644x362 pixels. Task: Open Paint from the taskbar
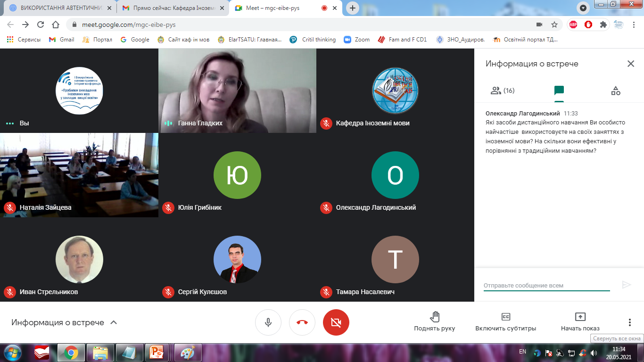pyautogui.click(x=187, y=353)
